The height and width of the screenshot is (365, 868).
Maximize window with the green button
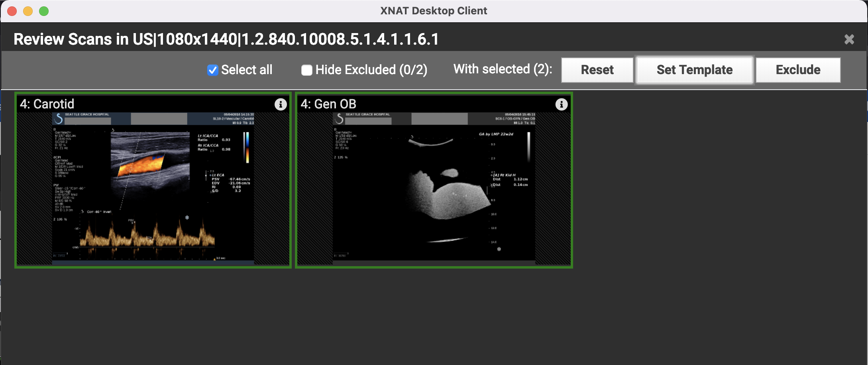(44, 11)
